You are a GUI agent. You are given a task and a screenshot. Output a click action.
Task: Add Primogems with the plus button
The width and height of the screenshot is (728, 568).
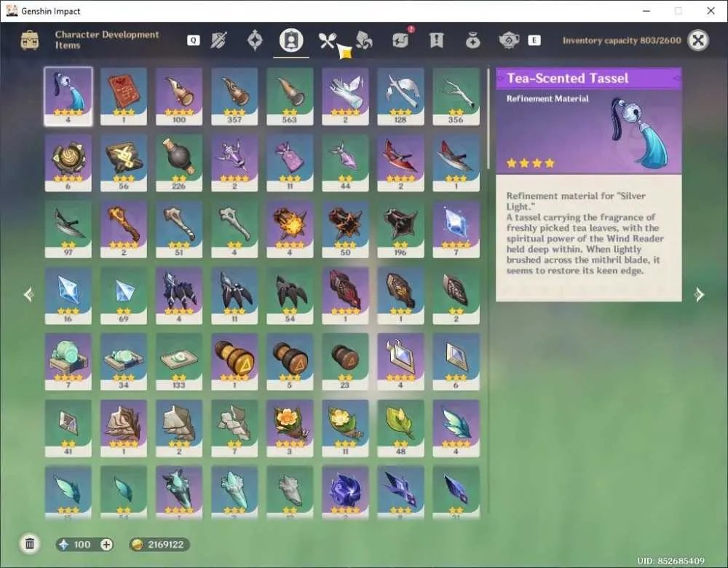coord(106,544)
